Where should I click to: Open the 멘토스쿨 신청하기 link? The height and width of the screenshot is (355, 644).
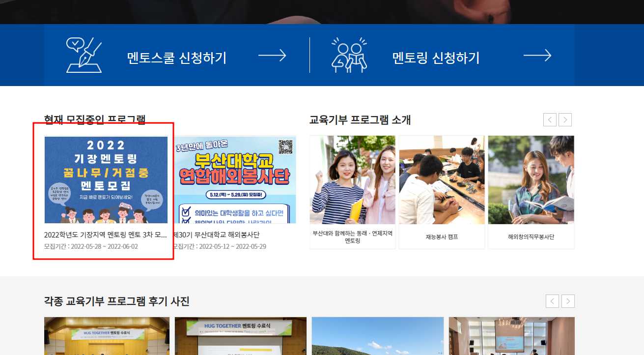176,58
